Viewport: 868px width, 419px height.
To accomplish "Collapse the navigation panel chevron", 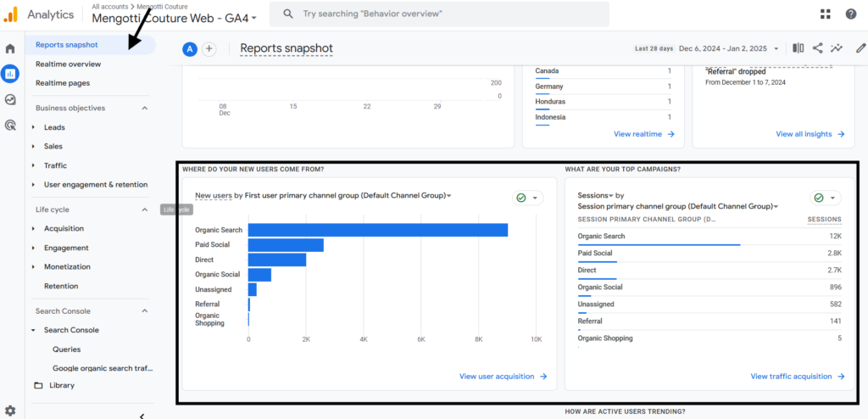I will [x=142, y=416].
